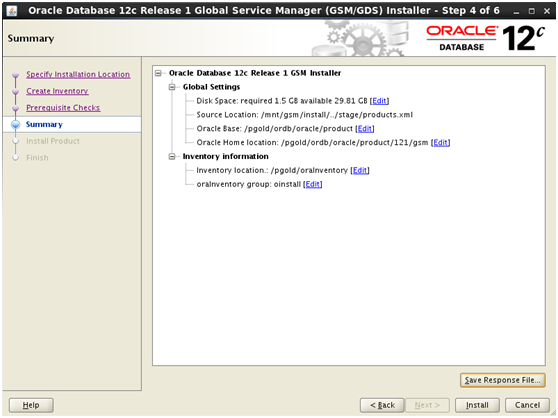
Task: Edit the Oracle Home location
Action: pos(441,143)
